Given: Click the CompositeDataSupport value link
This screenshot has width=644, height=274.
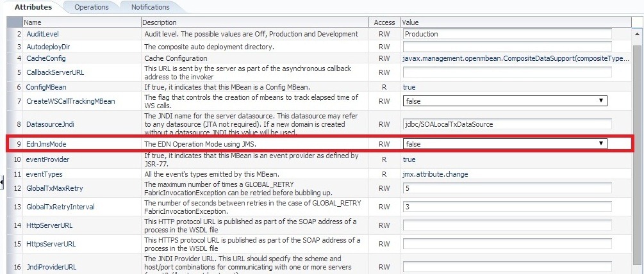Looking at the screenshot, I should point(516,59).
